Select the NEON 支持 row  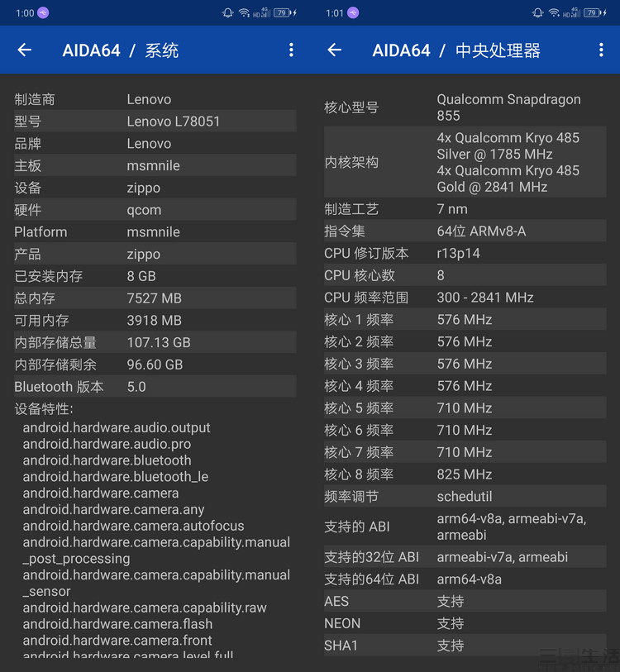pos(465,623)
